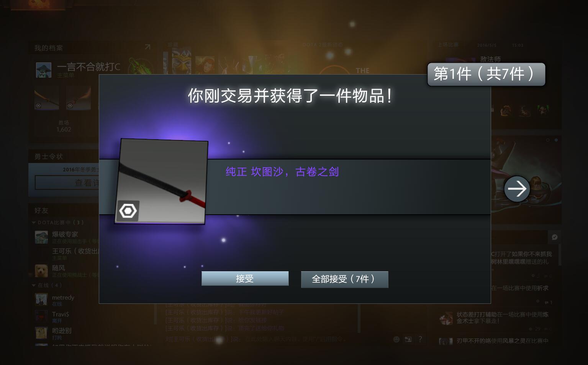The width and height of the screenshot is (588, 365).
Task: Click 全部接受 (7件) button
Action: tap(344, 279)
